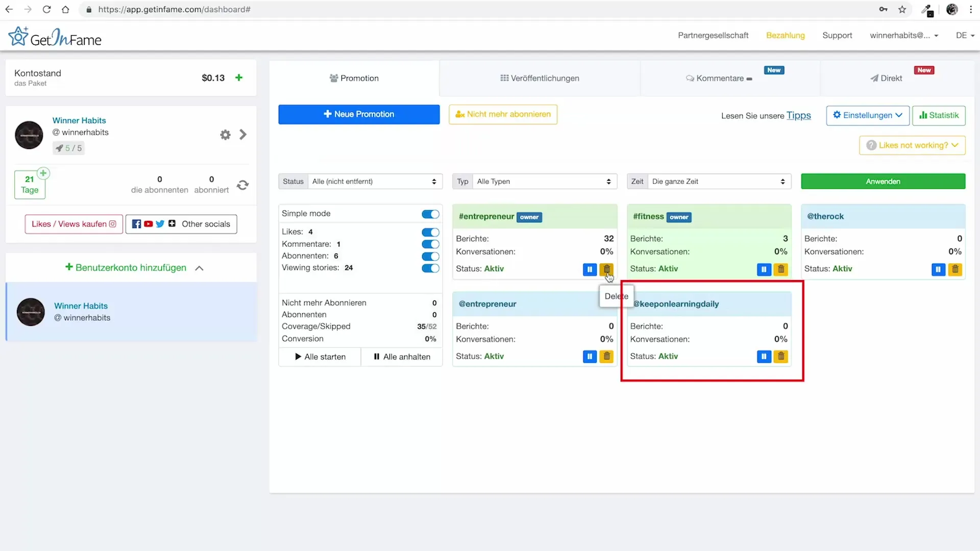Image resolution: width=980 pixels, height=551 pixels.
Task: Pause the #entrepreneur promotion
Action: 590,269
